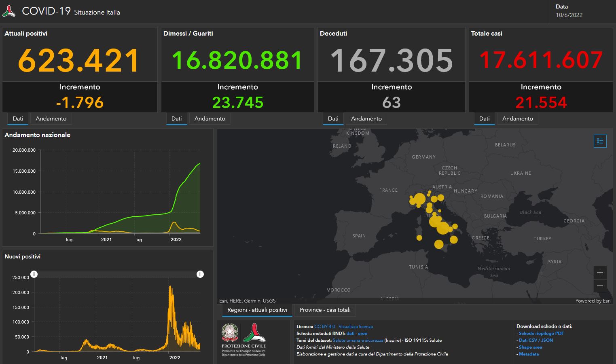The width and height of the screenshot is (616, 364).
Task: Open the map legend panel
Action: pyautogui.click(x=600, y=141)
